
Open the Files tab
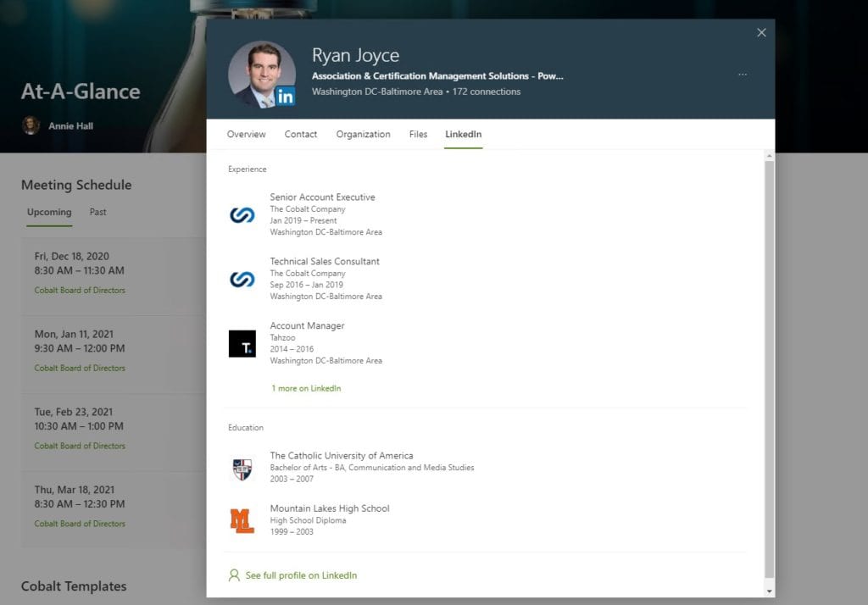(418, 135)
